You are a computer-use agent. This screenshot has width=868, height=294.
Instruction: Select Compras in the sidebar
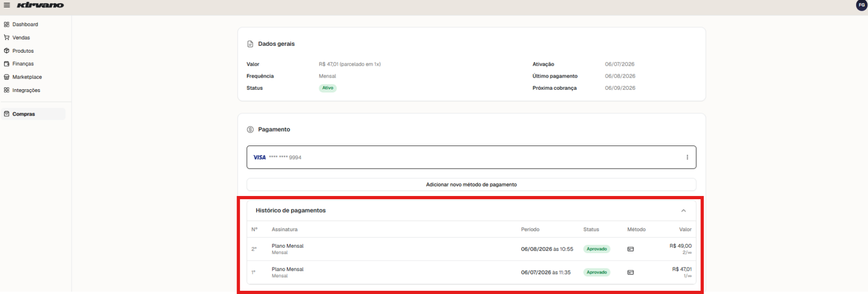(33, 114)
